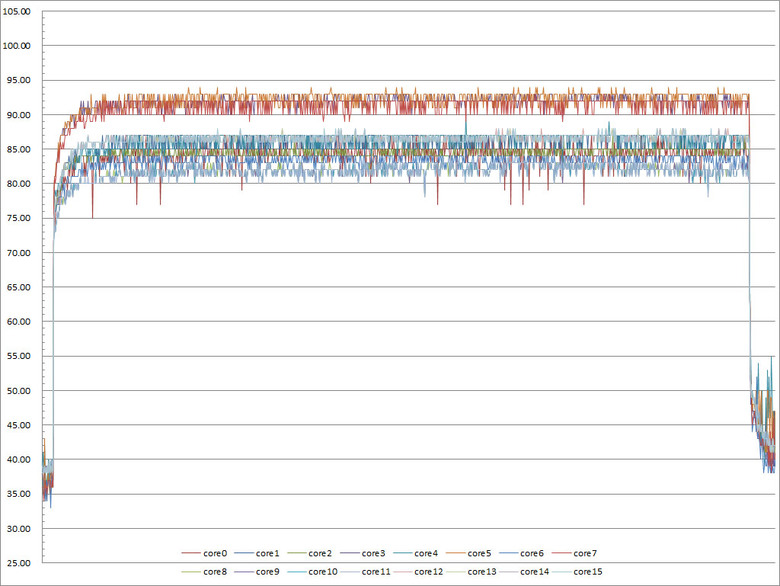
Task: Click the 95.00 axis label
Action: tap(18, 80)
